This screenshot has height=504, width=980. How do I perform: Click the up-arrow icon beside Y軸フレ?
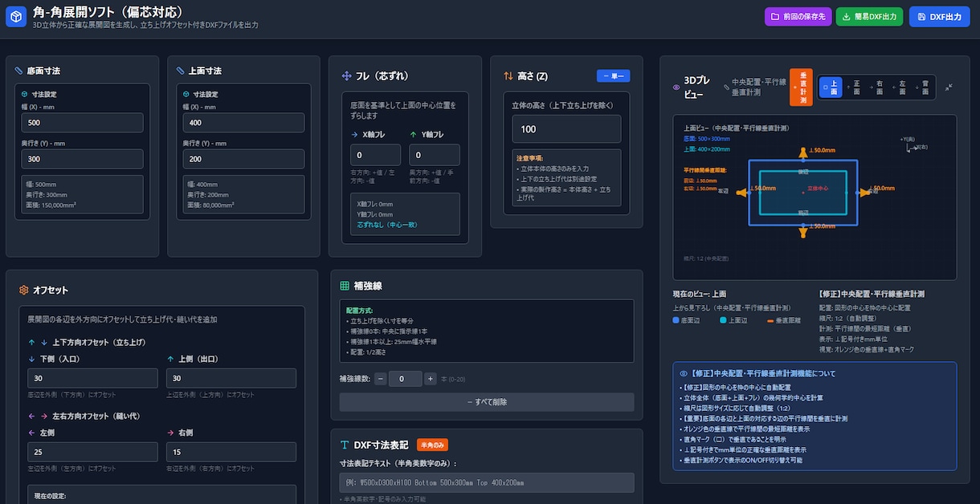pos(413,135)
